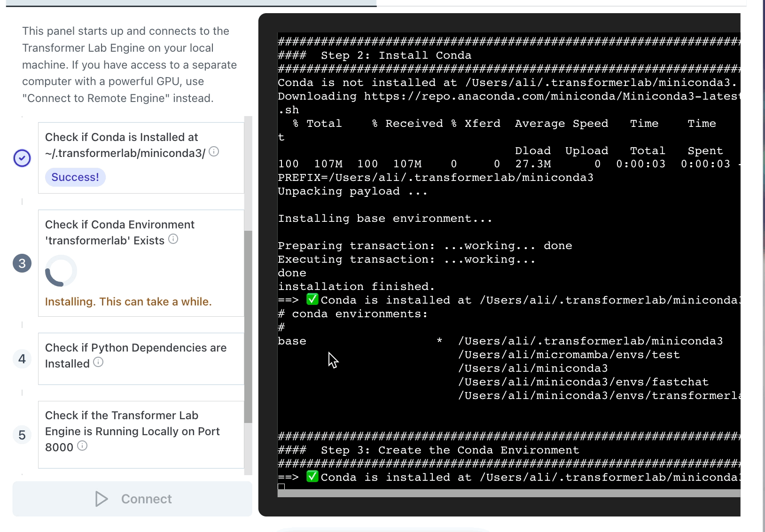Screen dimensions: 765x532
Task: Click the info icon for Python Dependencies check
Action: point(98,362)
